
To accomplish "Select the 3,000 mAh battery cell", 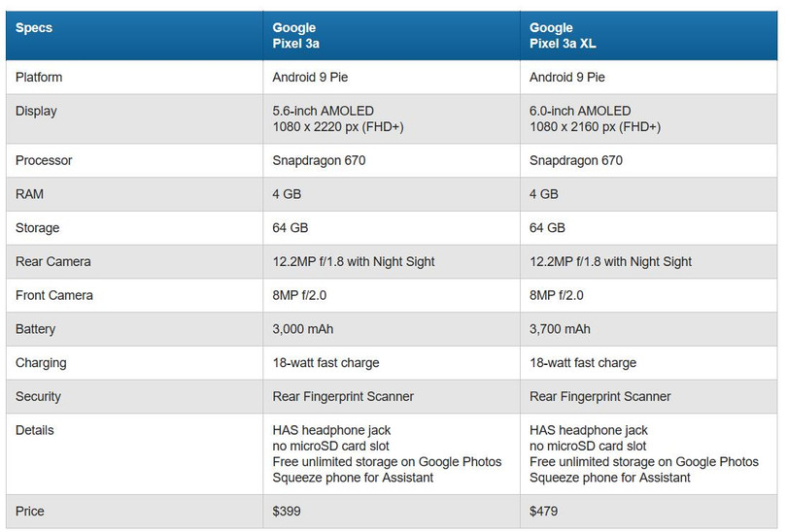I will [303, 329].
